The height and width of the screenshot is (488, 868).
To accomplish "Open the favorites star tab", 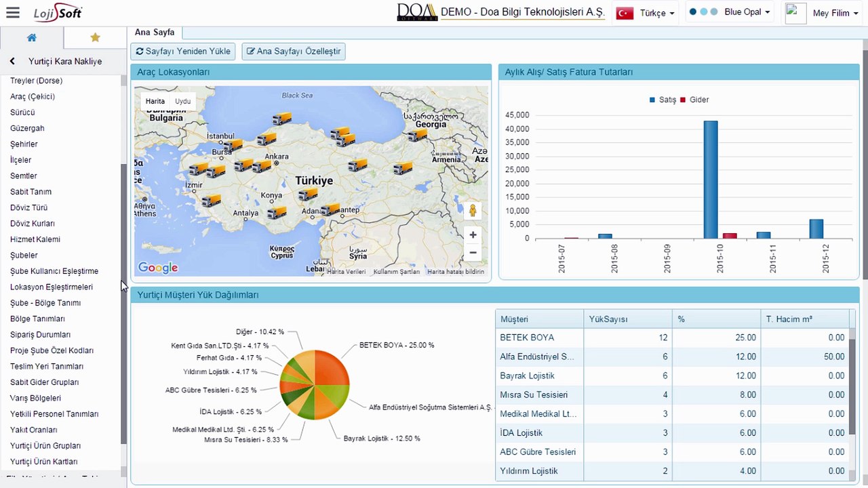I will click(x=95, y=38).
